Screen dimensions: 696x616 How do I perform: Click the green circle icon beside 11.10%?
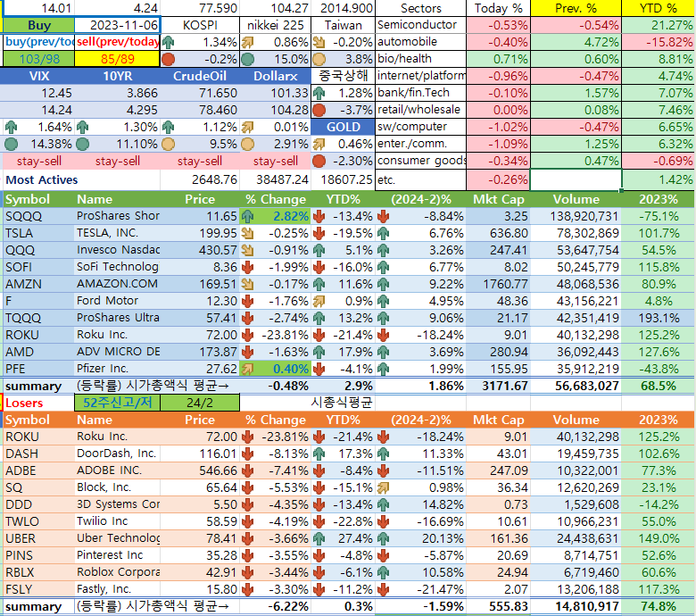coord(83,145)
